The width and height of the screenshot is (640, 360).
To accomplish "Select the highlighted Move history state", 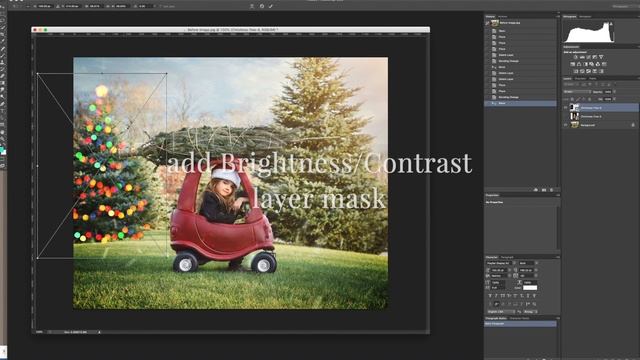I will coord(520,103).
